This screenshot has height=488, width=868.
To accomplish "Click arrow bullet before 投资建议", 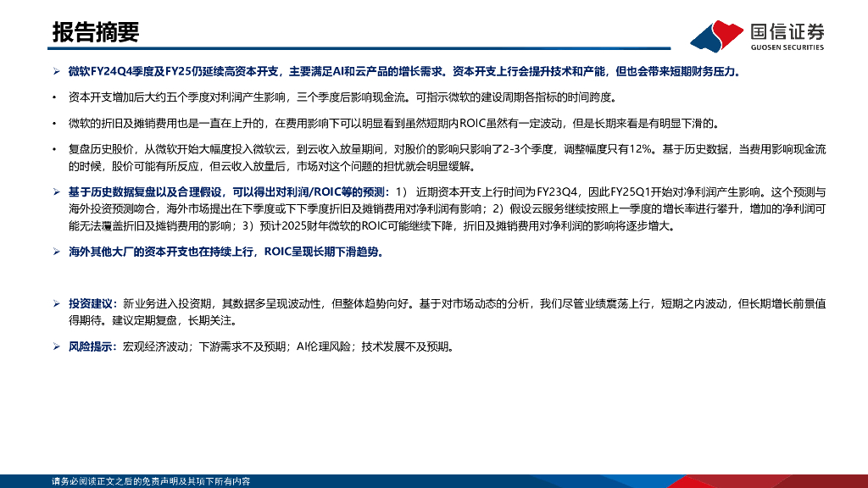I will (x=57, y=304).
